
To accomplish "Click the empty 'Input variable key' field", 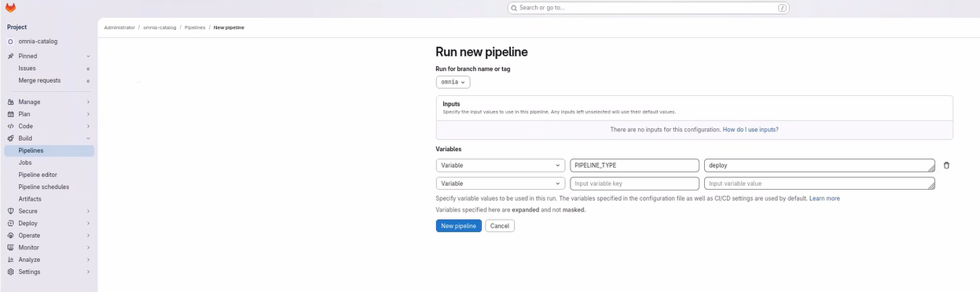I will pyautogui.click(x=634, y=183).
